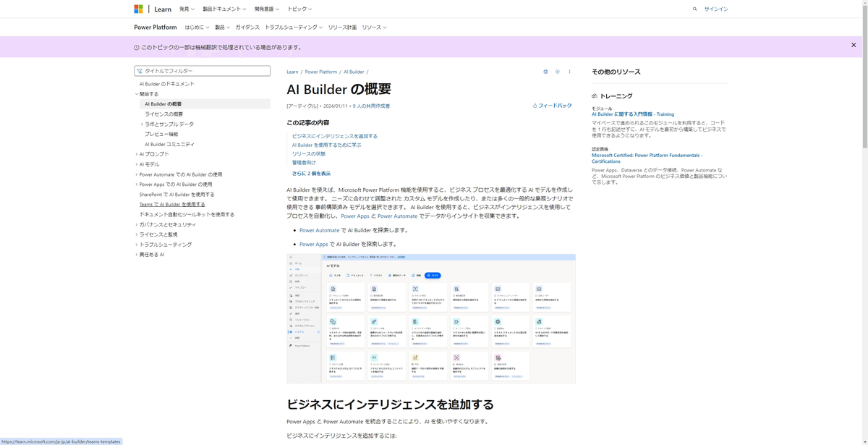Collapse the 開始する section in the sidebar
The width and height of the screenshot is (868, 445).
pyautogui.click(x=148, y=94)
